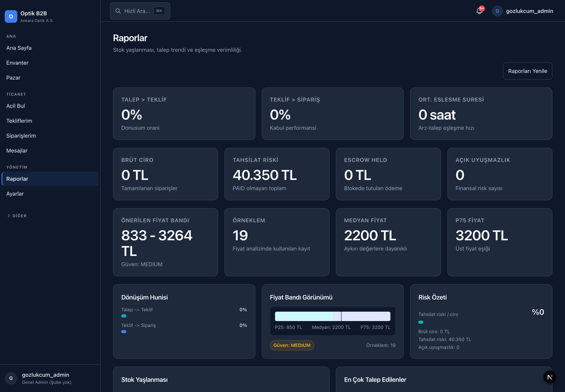Viewport: 565px width, 392px height.
Task: Click the 2200 TL median price
Action: tap(370, 236)
